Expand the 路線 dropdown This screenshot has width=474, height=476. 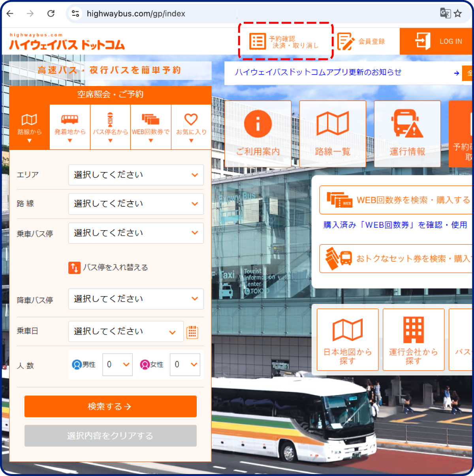tap(136, 204)
